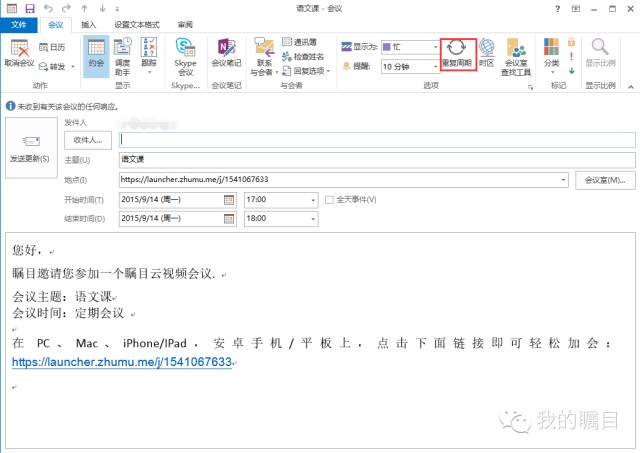Viewport: 640px width, 453px height.
Task: Set Low Importance with blue down arrow
Action: click(x=571, y=71)
